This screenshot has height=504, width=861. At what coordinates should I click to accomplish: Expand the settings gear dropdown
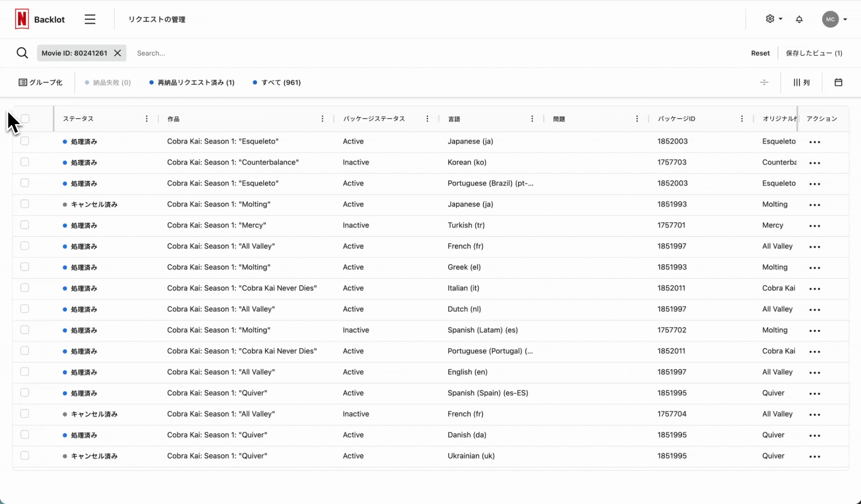click(774, 19)
